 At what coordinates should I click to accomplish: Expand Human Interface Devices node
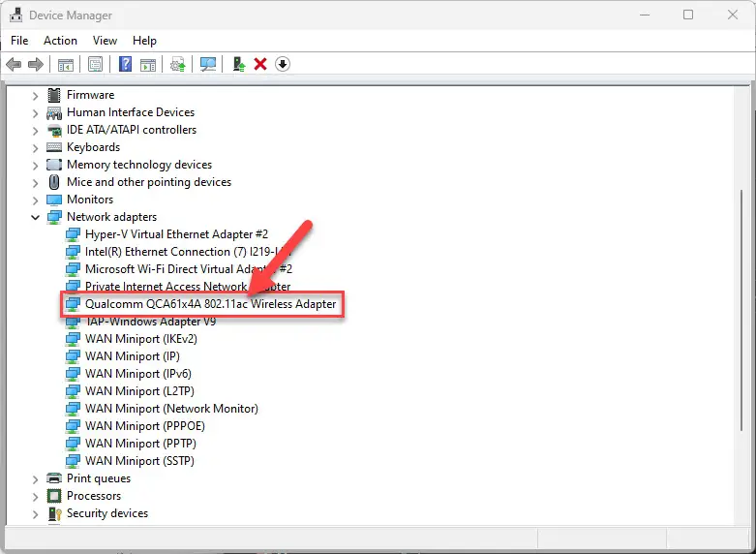pos(35,113)
